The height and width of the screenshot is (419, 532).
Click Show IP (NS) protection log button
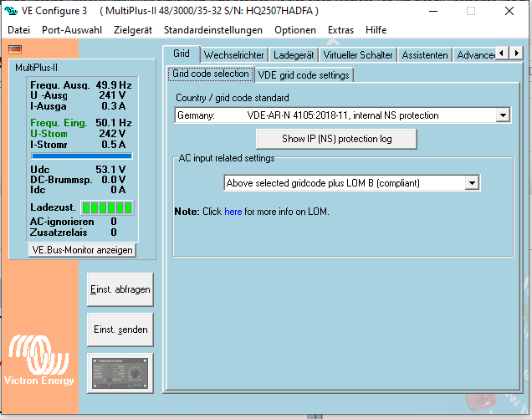pos(336,139)
